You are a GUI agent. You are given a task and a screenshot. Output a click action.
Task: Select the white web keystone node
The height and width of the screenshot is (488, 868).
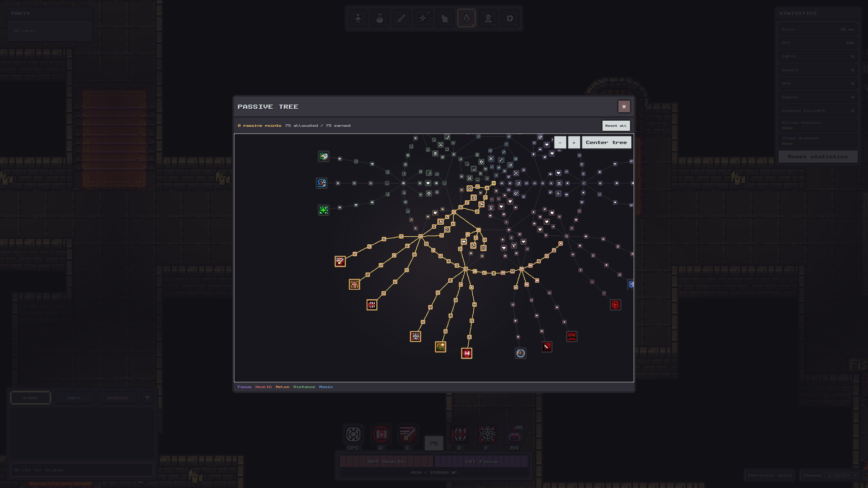point(415,337)
